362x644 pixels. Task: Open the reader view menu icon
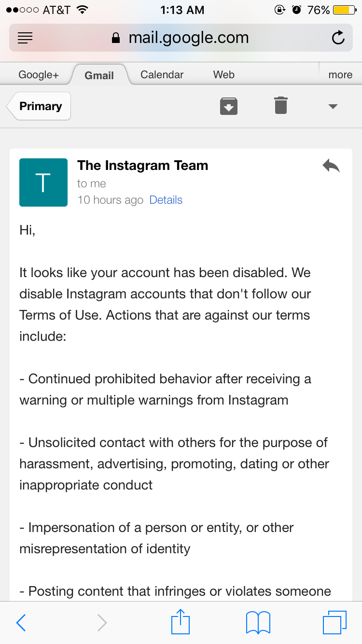[x=25, y=38]
